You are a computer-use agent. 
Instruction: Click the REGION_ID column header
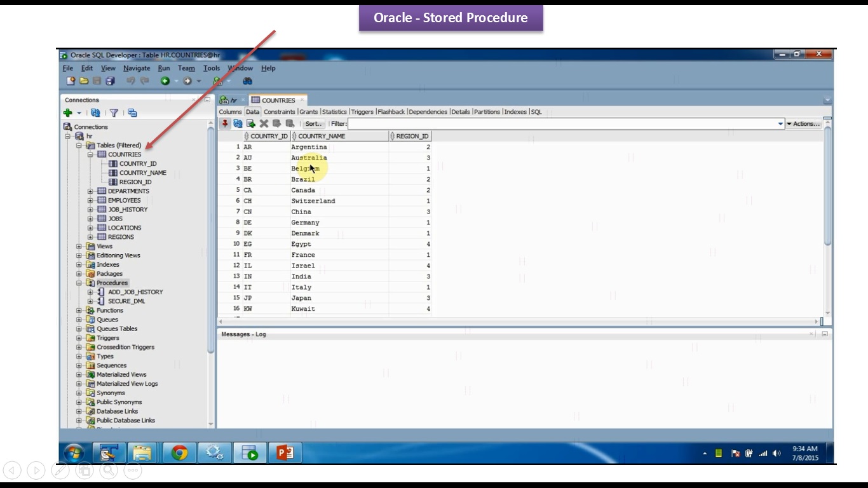(410, 136)
